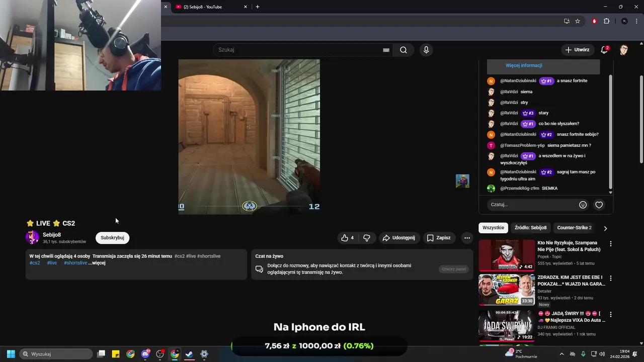Send a heart reaction in chat
Image resolution: width=644 pixels, height=362 pixels.
pos(599,205)
